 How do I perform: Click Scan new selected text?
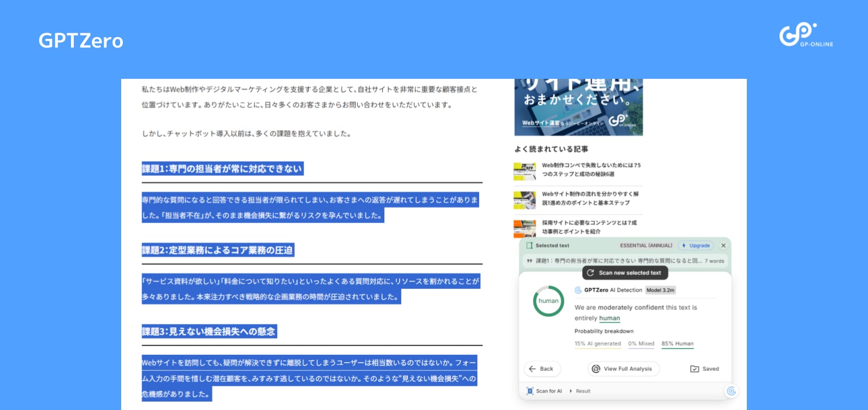pos(625,273)
